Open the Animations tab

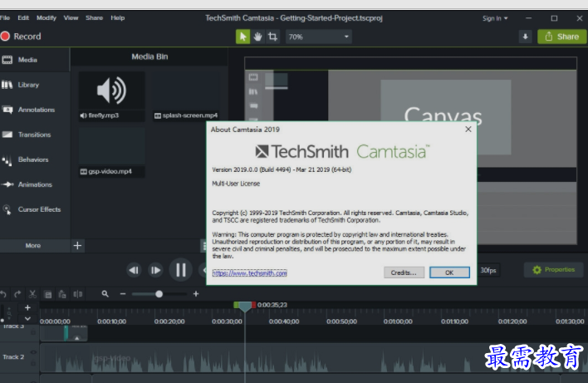click(35, 184)
